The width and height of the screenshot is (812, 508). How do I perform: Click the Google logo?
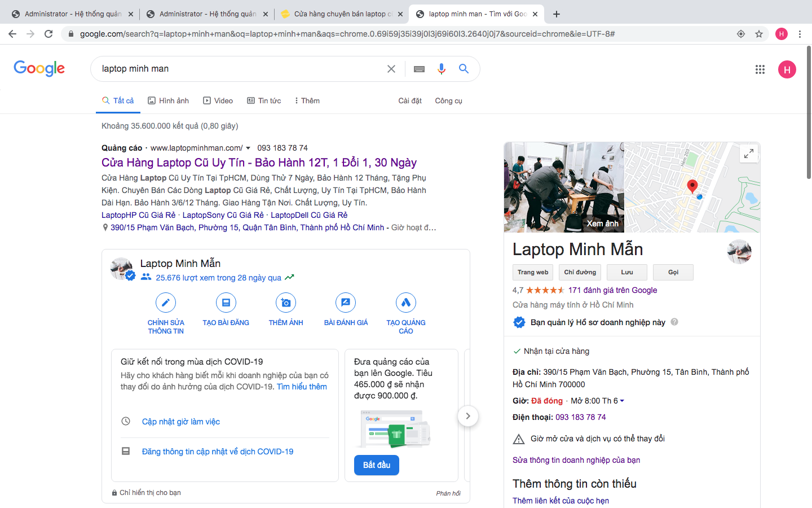[x=39, y=68]
